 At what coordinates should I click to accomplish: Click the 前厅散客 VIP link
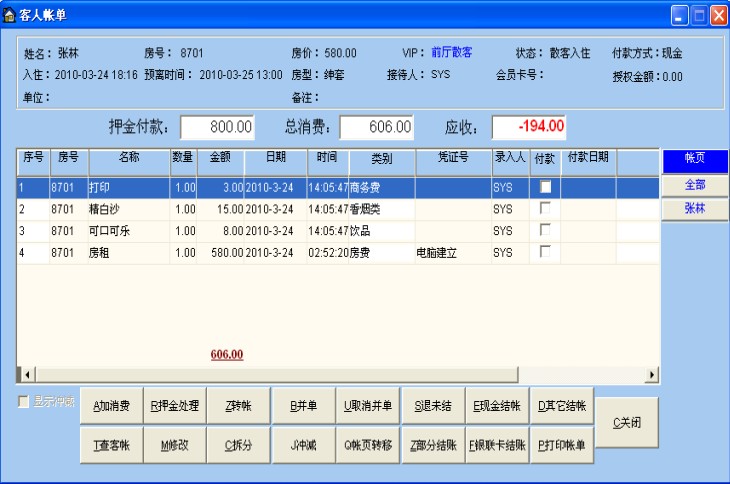452,53
